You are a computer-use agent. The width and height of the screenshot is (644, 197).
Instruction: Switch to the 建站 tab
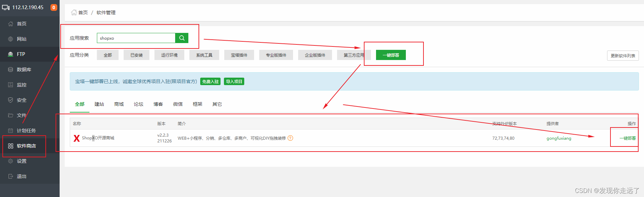click(x=99, y=104)
